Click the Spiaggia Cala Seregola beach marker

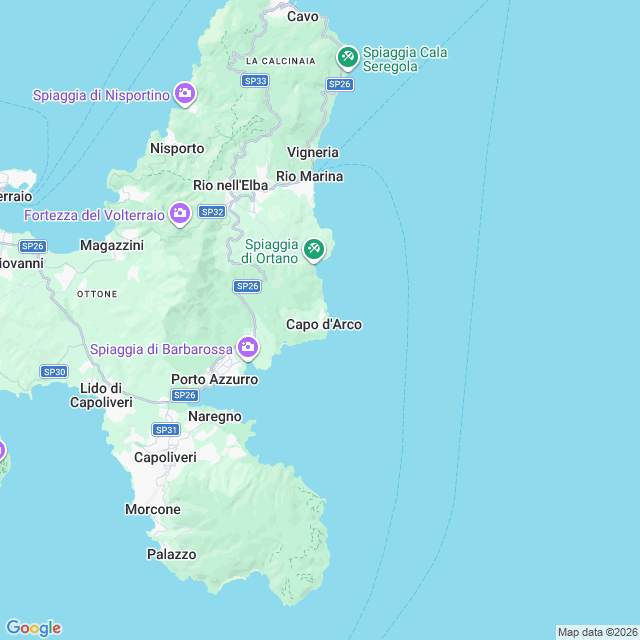(348, 58)
